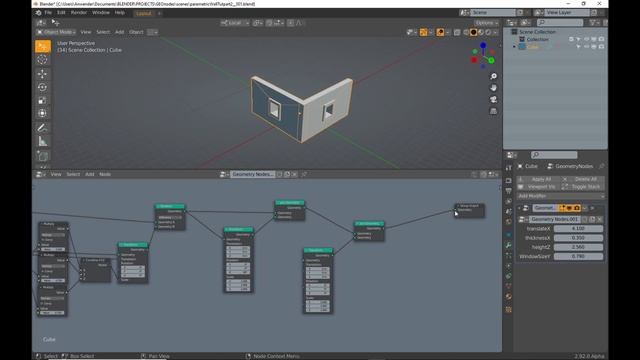Select the 3D Cursor tool
The width and height of the screenshot is (640, 360).
point(42,60)
